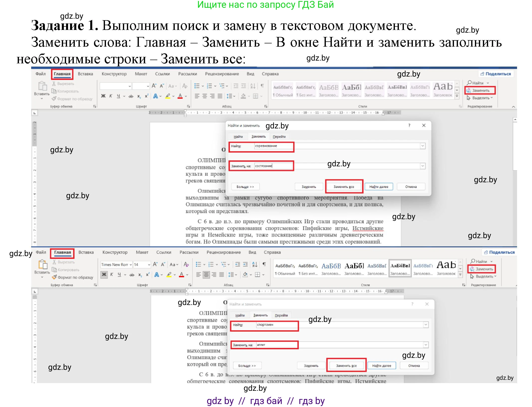Click bulleted list icon in lower ribbon
Image resolution: width=532 pixels, height=407 pixels.
(198, 264)
